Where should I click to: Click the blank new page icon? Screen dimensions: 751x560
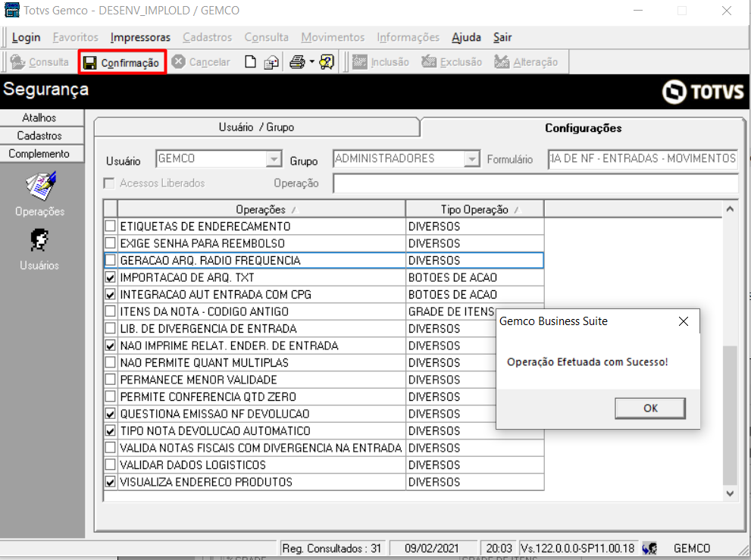coord(250,62)
